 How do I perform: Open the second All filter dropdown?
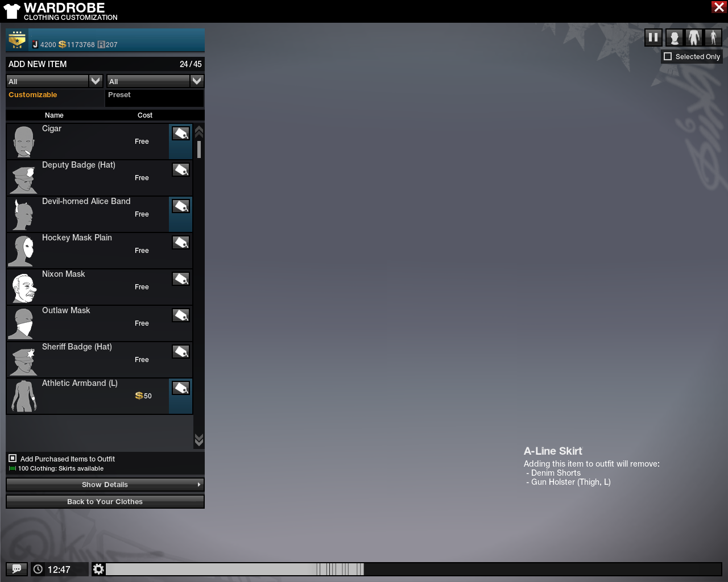197,81
